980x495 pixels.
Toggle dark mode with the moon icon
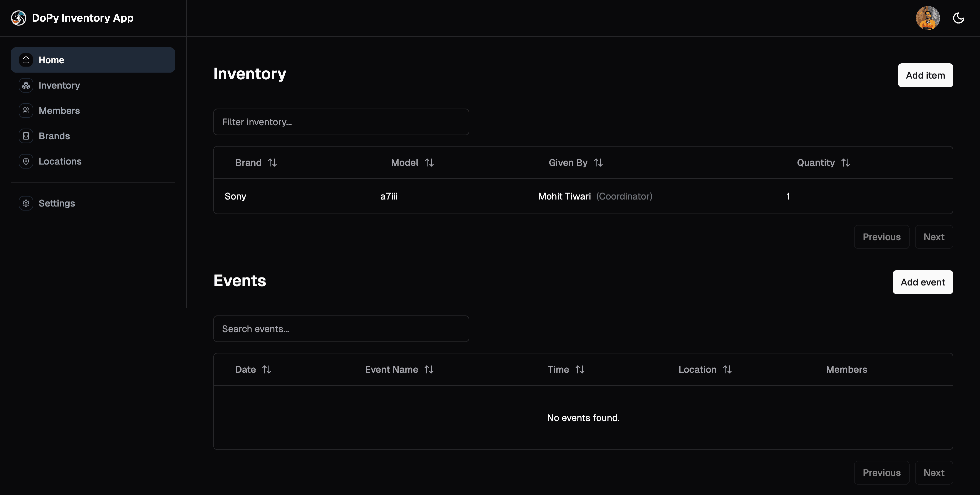959,18
